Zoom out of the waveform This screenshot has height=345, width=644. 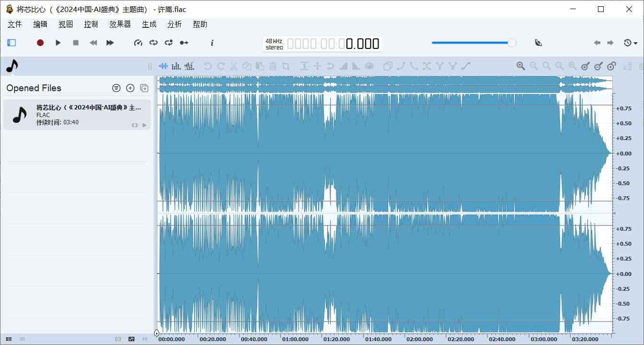(534, 66)
